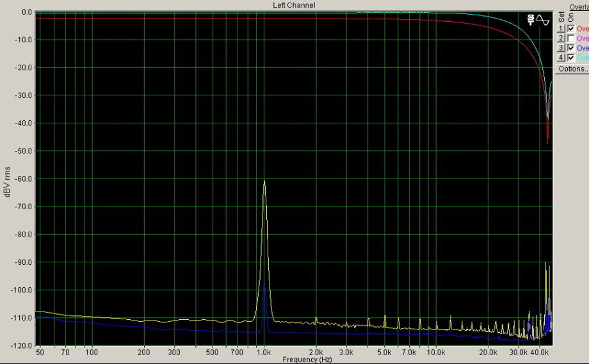
Task: Click overlay Set button 3
Action: click(561, 48)
